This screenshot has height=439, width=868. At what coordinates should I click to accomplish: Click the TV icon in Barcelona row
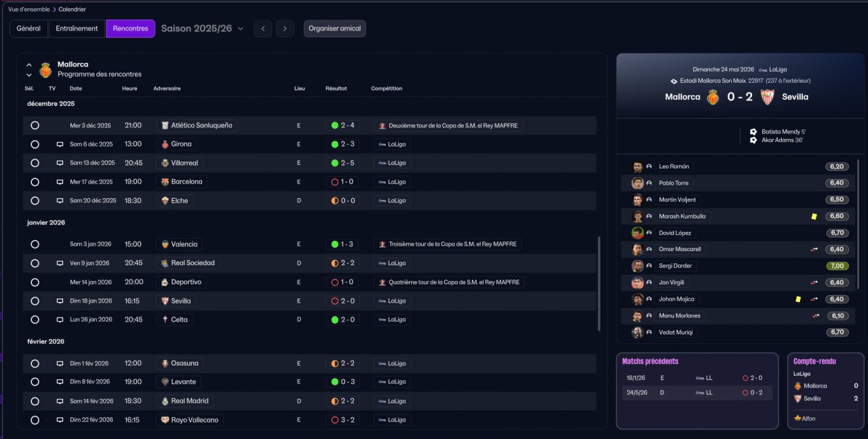[60, 182]
